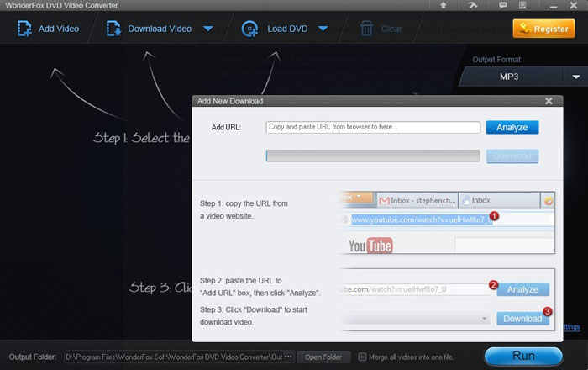Expand the Load DVD dropdown arrow

point(323,29)
